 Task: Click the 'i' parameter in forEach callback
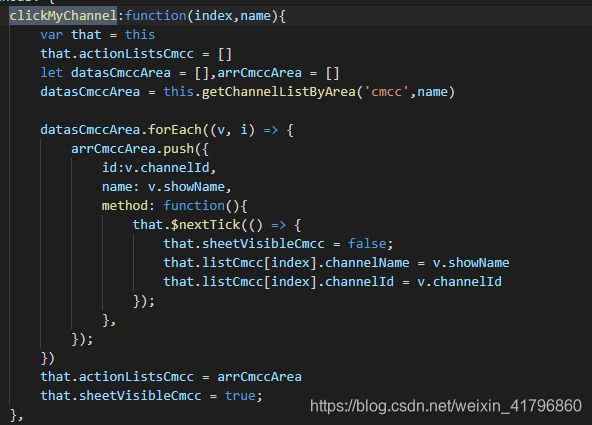244,130
